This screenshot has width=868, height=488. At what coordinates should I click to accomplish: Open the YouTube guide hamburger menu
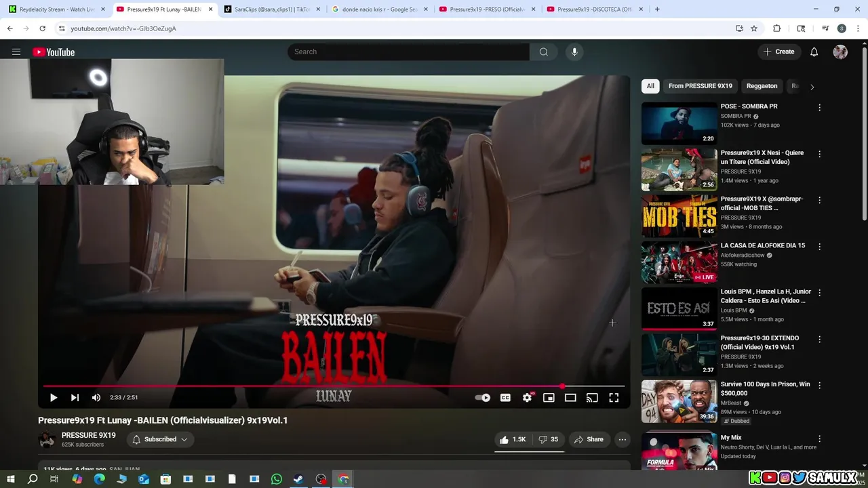[16, 52]
